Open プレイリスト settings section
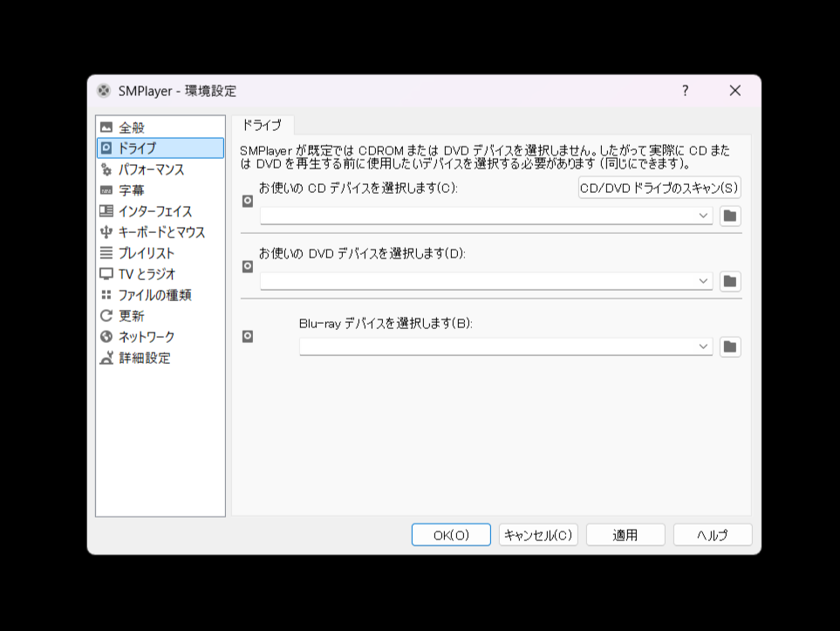Image resolution: width=840 pixels, height=631 pixels. point(146,253)
